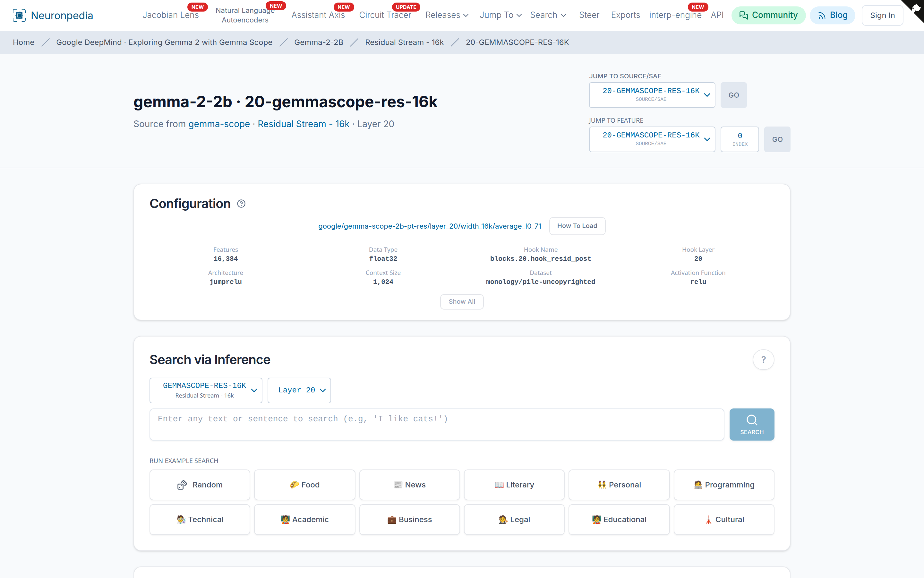This screenshot has width=924, height=578.
Task: Click the feature INDEX input field
Action: (740, 139)
